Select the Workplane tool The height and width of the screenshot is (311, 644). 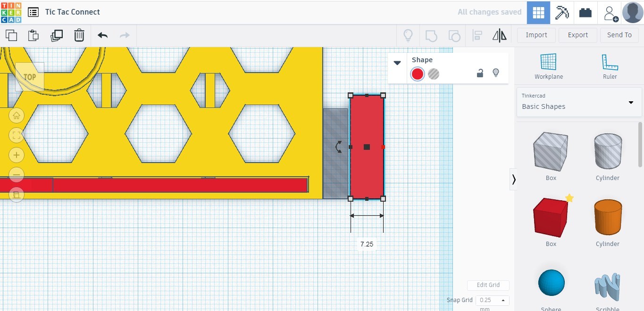pos(549,66)
